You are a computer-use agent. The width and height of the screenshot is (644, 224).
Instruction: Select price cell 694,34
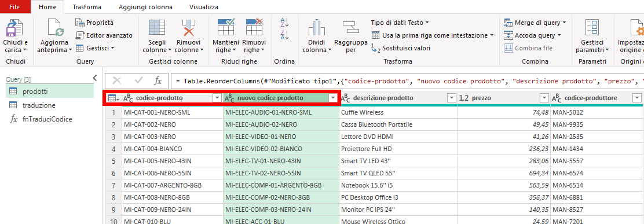504,173
